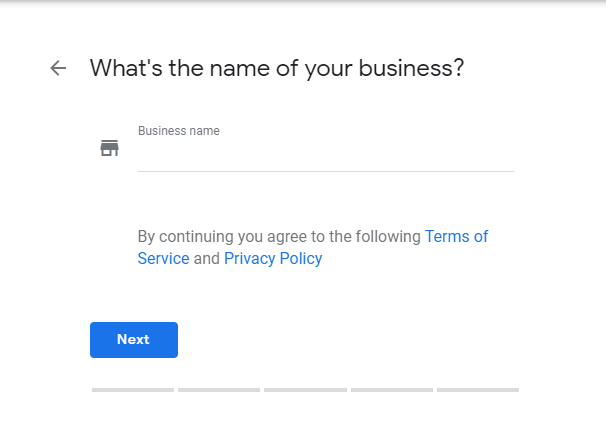Click the word "Policy" in the Privacy link

[299, 259]
